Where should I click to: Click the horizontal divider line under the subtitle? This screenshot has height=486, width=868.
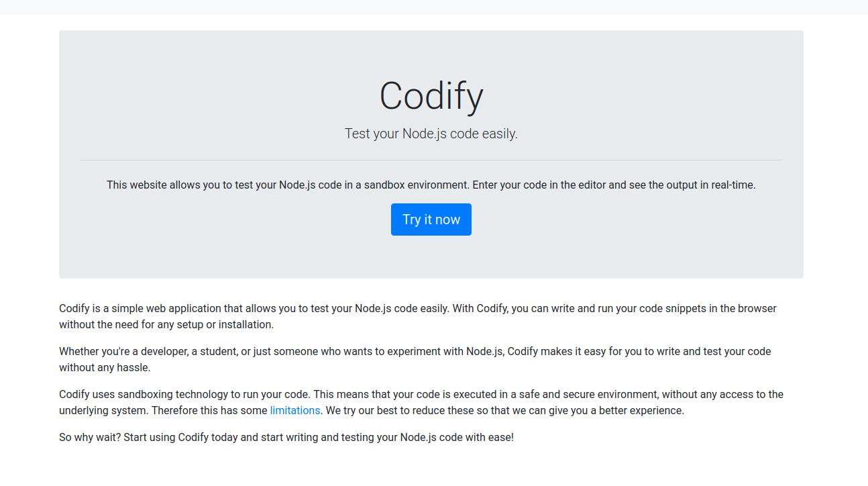(431, 160)
